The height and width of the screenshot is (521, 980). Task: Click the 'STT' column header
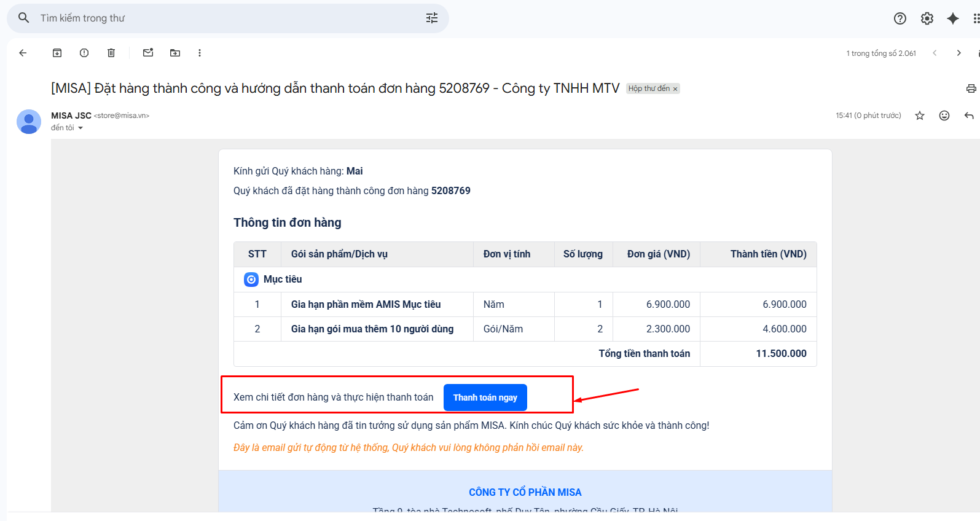tap(257, 254)
